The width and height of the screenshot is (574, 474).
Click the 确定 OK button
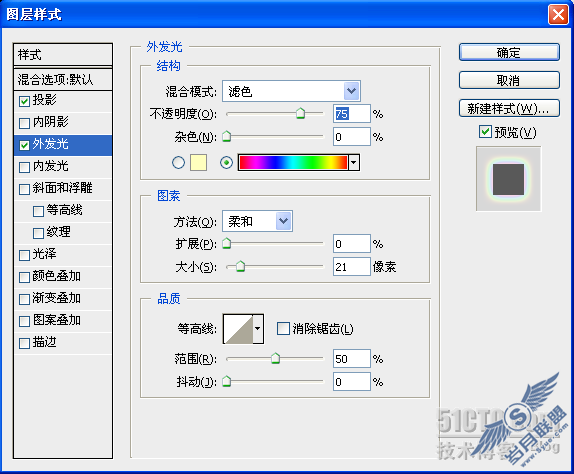509,52
